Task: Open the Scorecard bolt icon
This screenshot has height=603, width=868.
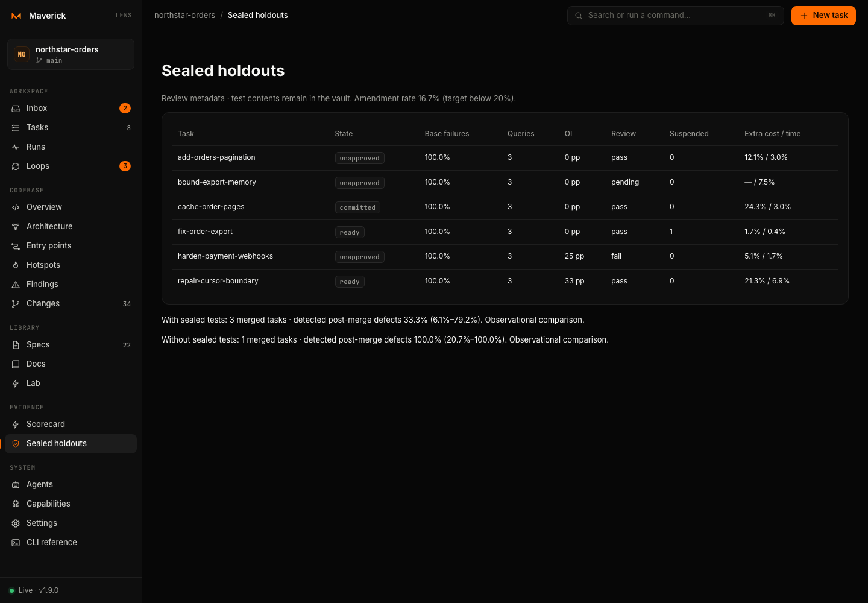Action: 16,425
